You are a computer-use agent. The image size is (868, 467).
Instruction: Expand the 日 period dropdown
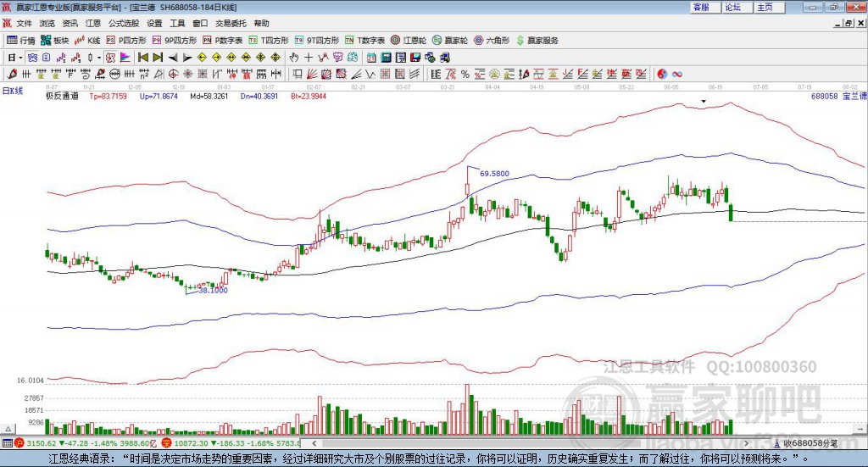click(20, 58)
